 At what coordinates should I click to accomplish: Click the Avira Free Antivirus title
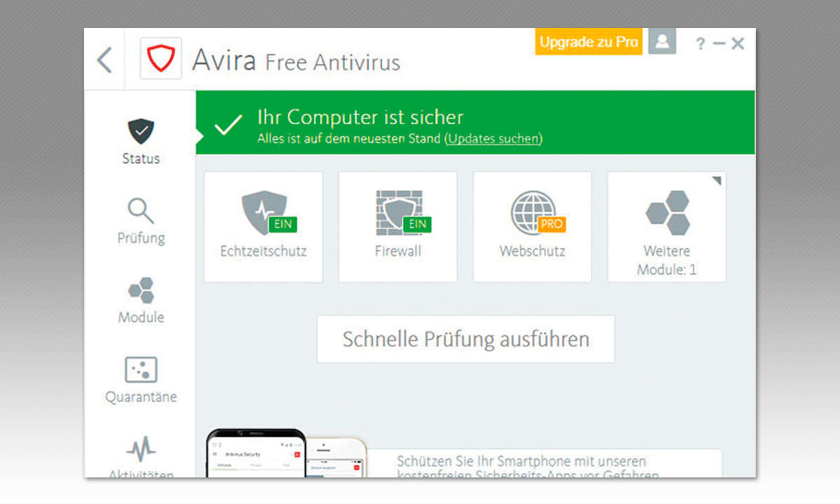(x=296, y=62)
